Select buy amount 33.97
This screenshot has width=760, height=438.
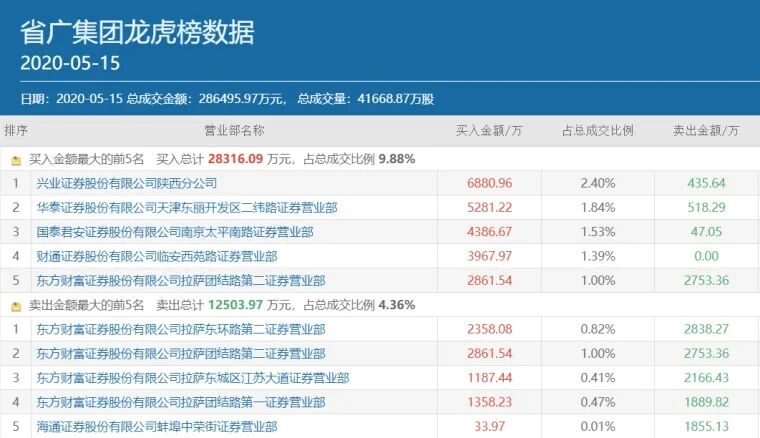(x=490, y=426)
